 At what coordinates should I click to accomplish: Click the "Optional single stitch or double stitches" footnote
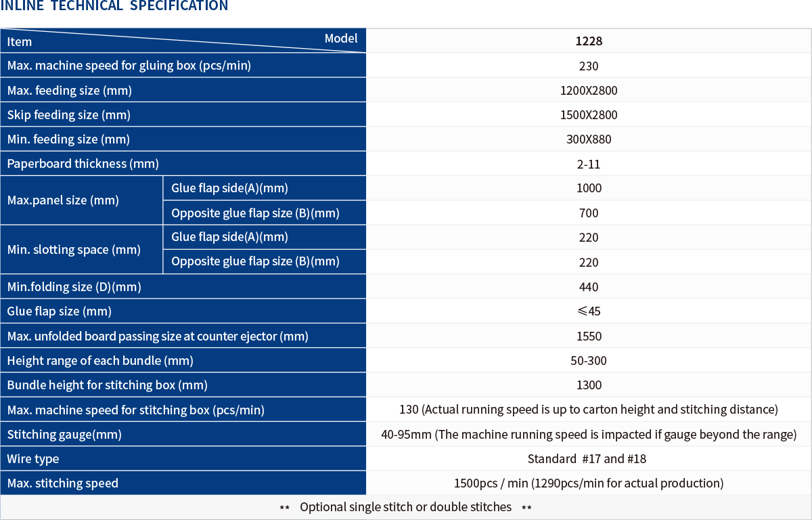pyautogui.click(x=405, y=507)
